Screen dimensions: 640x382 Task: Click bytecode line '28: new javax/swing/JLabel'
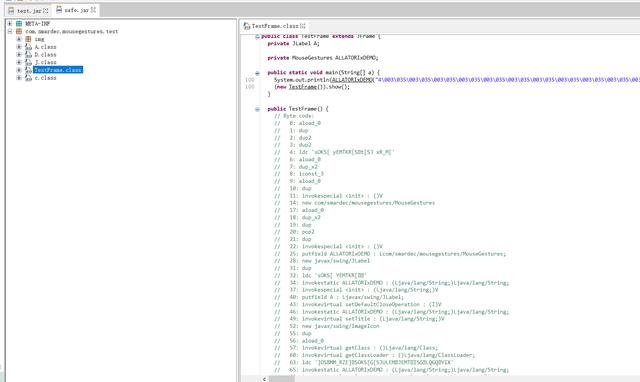point(322,261)
